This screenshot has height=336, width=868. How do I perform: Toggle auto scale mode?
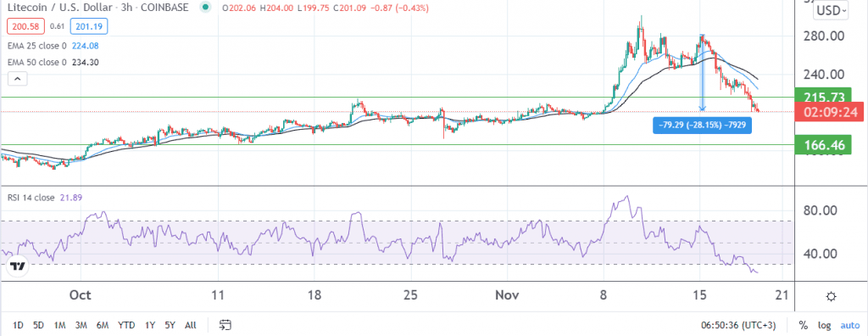click(x=850, y=325)
